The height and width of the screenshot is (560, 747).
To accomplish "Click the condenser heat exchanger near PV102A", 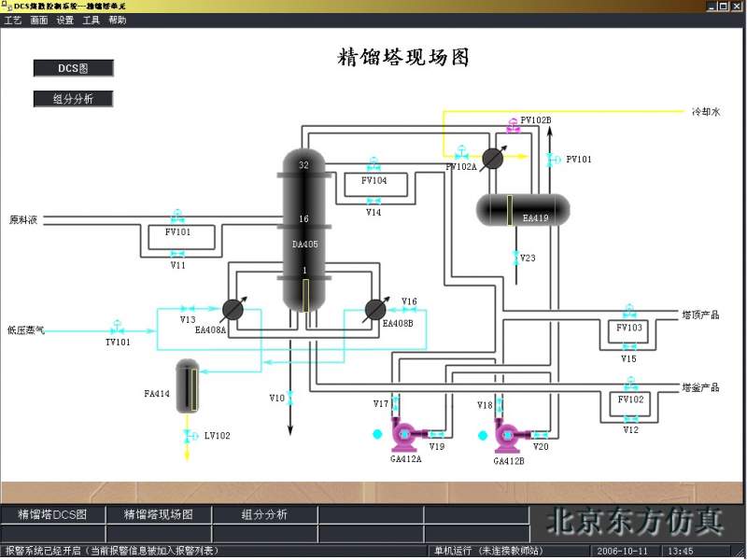I will click(493, 159).
